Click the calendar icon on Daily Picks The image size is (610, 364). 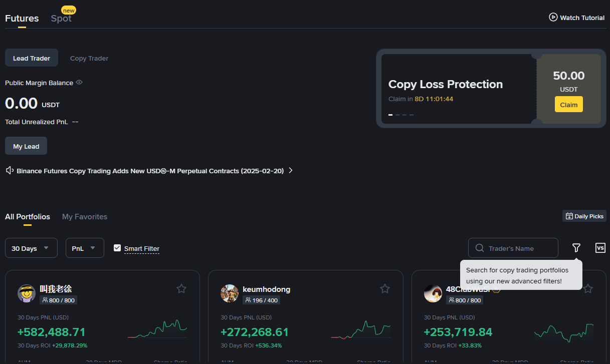coord(570,216)
